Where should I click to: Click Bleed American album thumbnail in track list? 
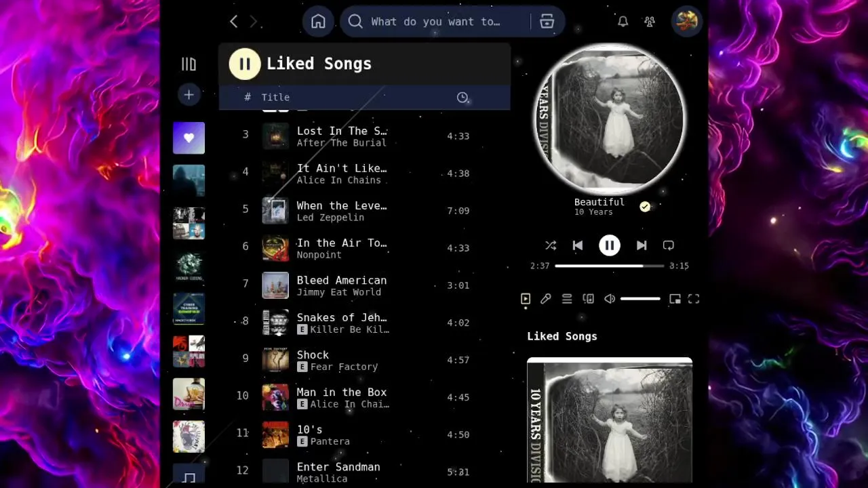[275, 285]
